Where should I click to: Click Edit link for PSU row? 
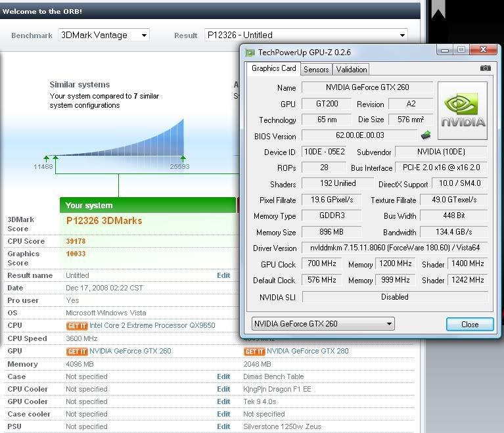(x=223, y=426)
